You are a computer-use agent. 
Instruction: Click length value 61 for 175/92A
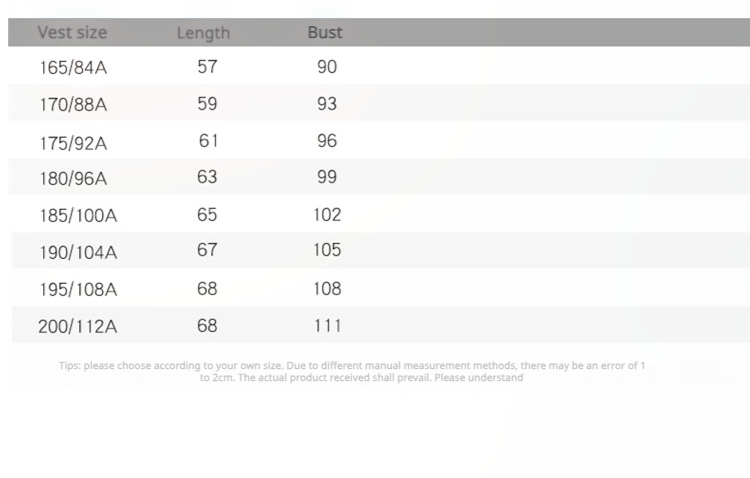pyautogui.click(x=207, y=141)
